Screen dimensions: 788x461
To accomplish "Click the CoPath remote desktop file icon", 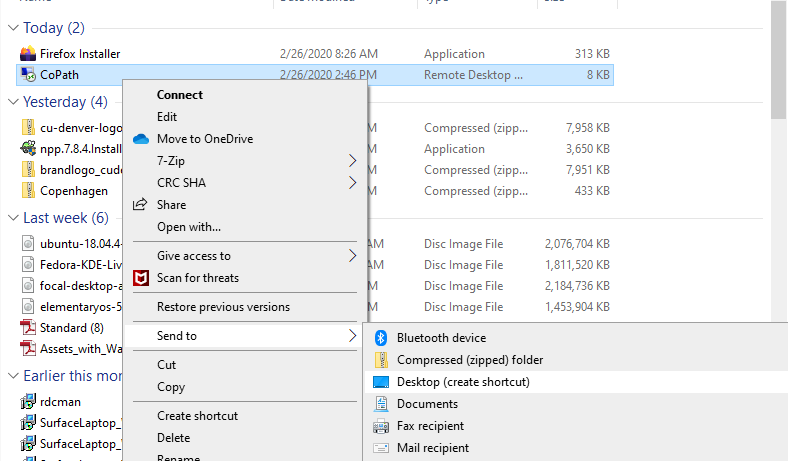I will [28, 74].
